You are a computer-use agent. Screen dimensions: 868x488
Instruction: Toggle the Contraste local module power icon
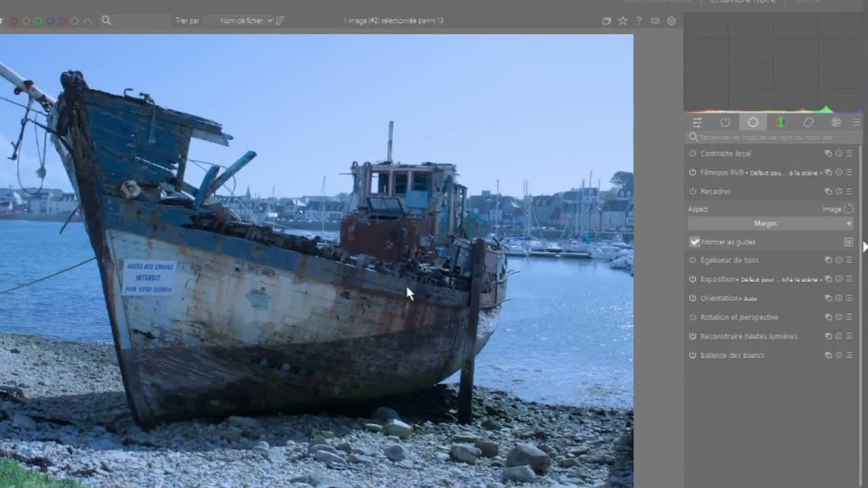(692, 153)
